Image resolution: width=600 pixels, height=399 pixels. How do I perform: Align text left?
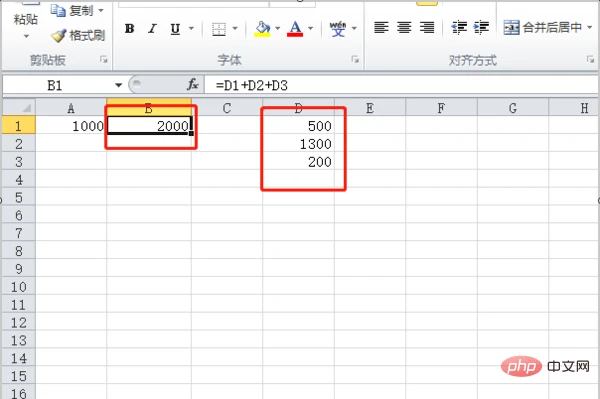(381, 28)
